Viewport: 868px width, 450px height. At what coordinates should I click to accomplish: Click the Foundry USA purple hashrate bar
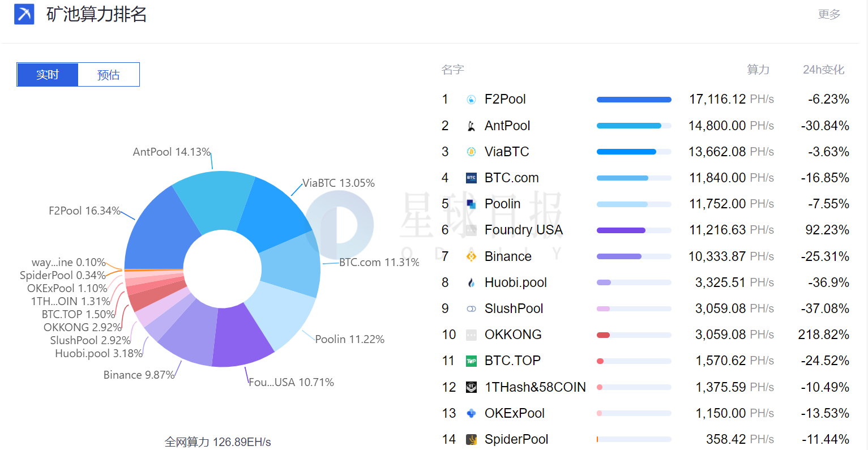[x=621, y=230]
